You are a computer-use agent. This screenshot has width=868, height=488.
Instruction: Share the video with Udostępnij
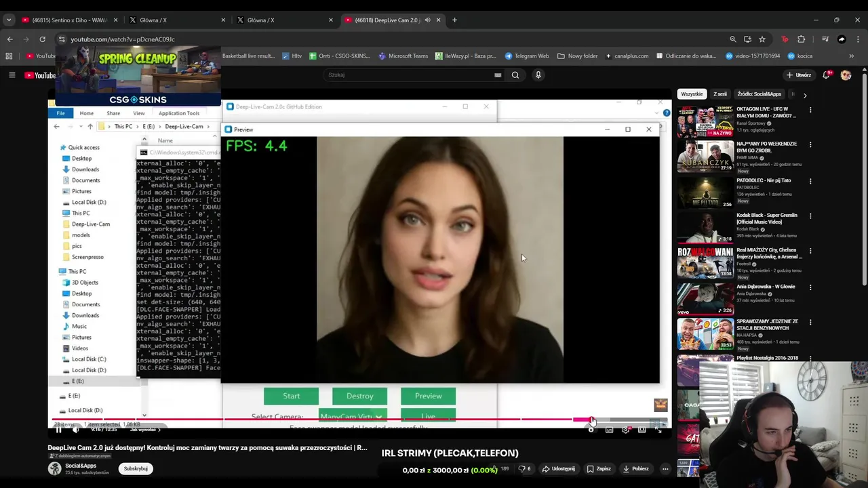pyautogui.click(x=559, y=469)
